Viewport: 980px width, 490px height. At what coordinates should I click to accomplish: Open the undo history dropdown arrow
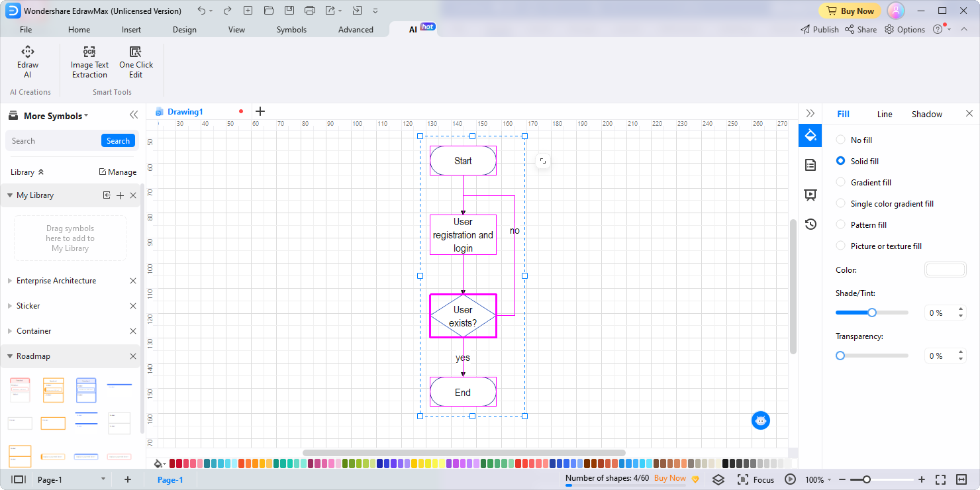point(211,11)
